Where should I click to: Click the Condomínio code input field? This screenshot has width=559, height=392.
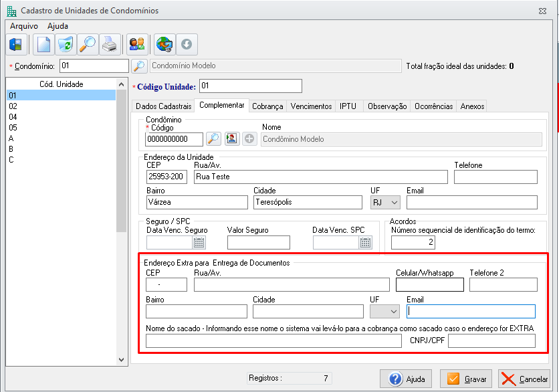(94, 66)
